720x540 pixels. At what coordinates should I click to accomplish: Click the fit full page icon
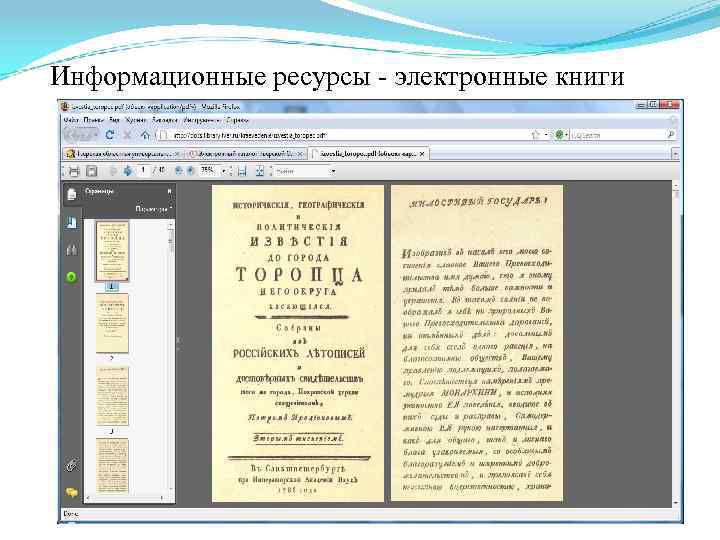[x=259, y=171]
